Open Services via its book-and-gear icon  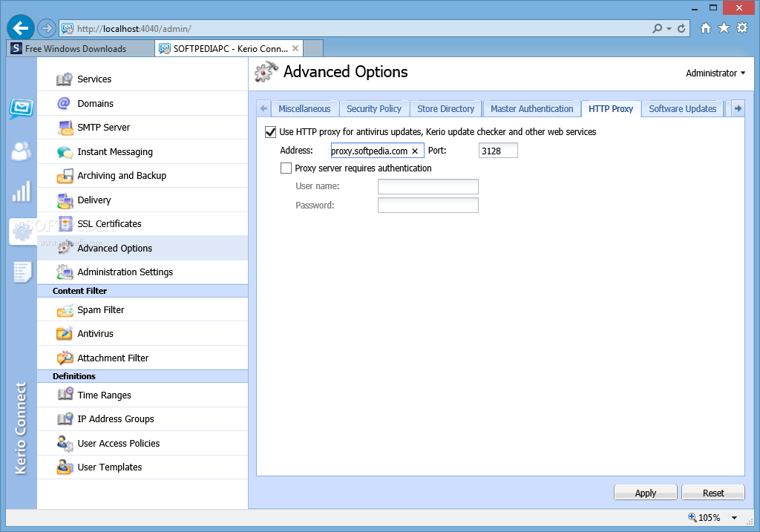(65, 79)
